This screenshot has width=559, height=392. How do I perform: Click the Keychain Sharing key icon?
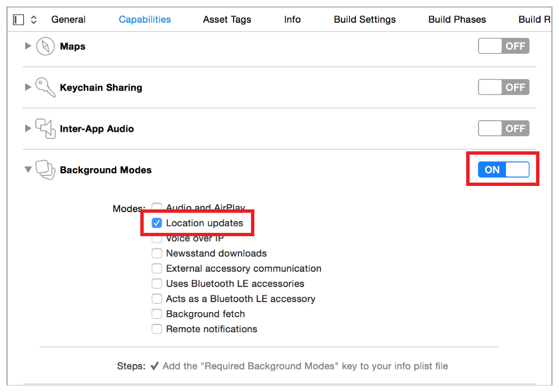tap(45, 87)
